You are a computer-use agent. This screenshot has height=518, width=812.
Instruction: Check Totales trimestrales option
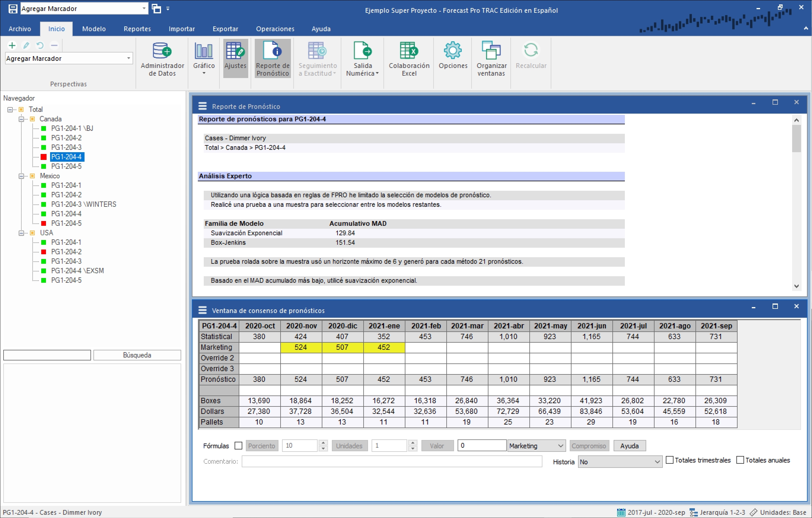(670, 460)
